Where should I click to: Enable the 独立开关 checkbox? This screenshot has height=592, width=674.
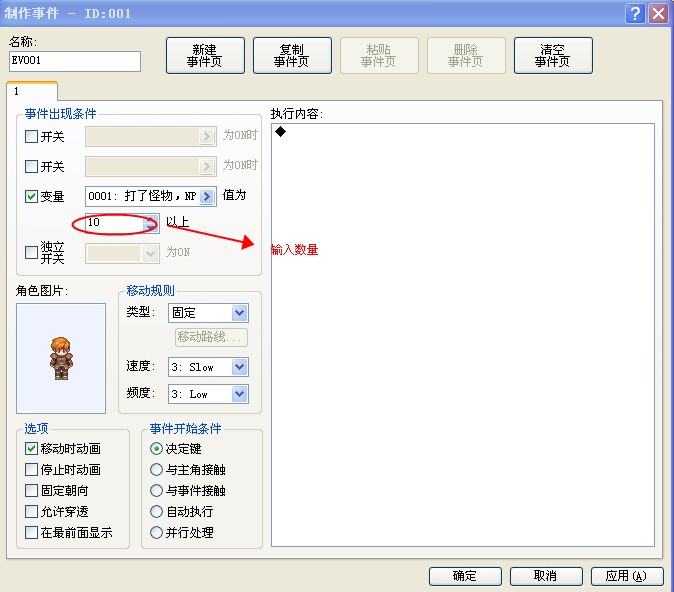[x=31, y=252]
